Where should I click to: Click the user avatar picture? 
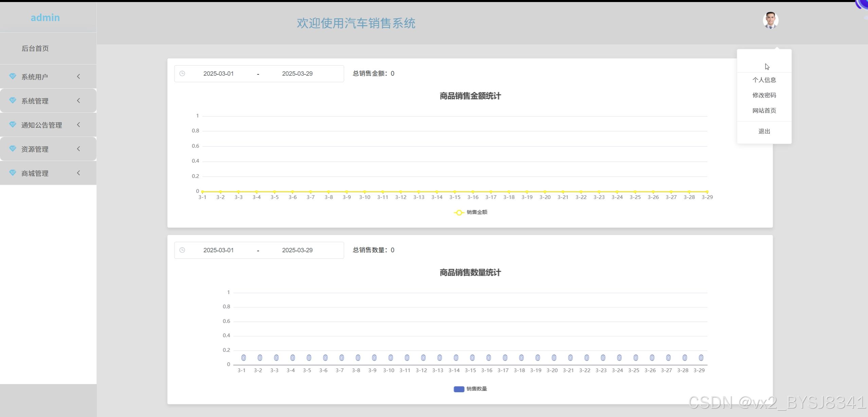tap(770, 20)
